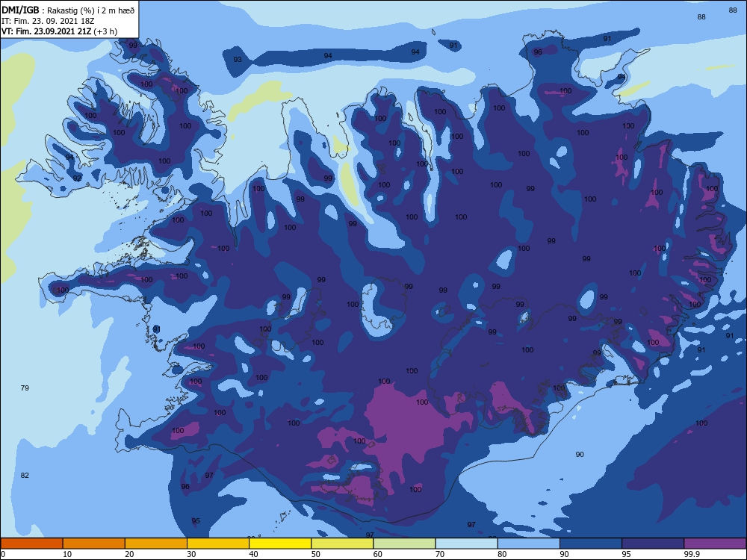Pick the light green 60–70 legend swatch
747x560 pixels.
click(404, 544)
